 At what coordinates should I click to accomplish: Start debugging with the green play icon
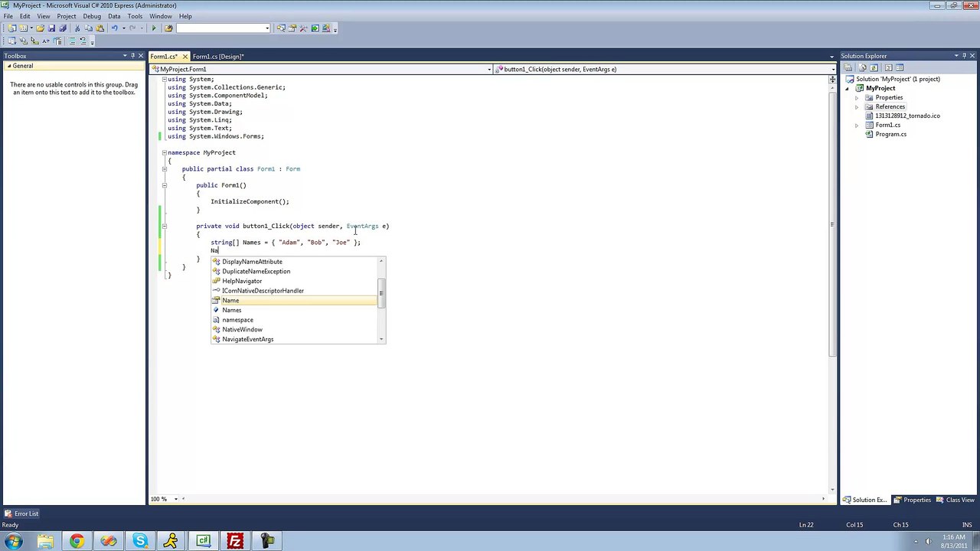[x=154, y=28]
